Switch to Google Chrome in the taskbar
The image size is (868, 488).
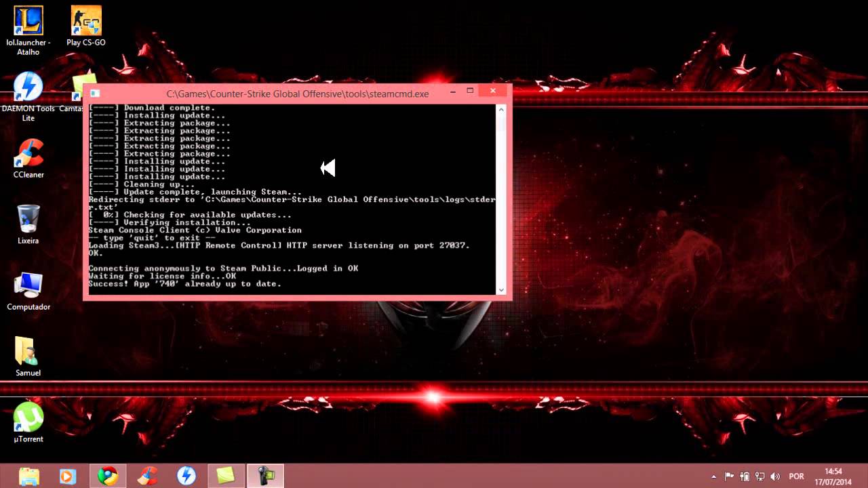click(x=107, y=476)
